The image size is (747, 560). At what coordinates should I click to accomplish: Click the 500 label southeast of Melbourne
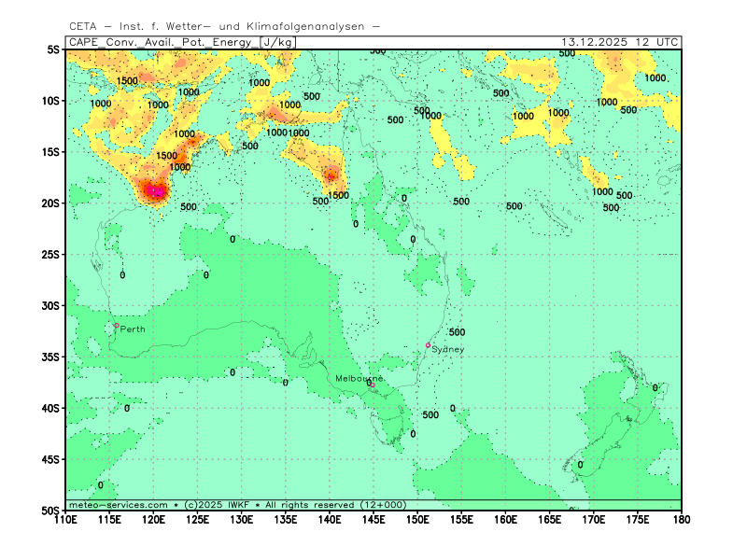430,415
